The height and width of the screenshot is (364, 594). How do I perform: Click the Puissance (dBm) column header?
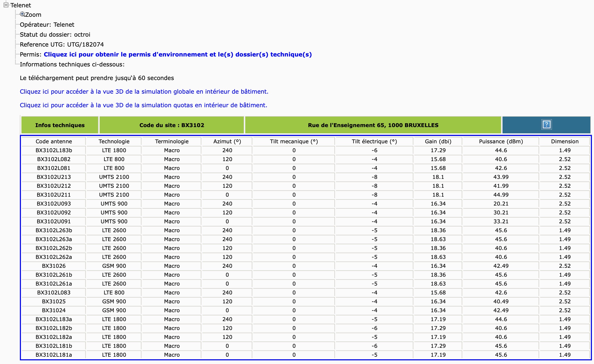pos(501,141)
